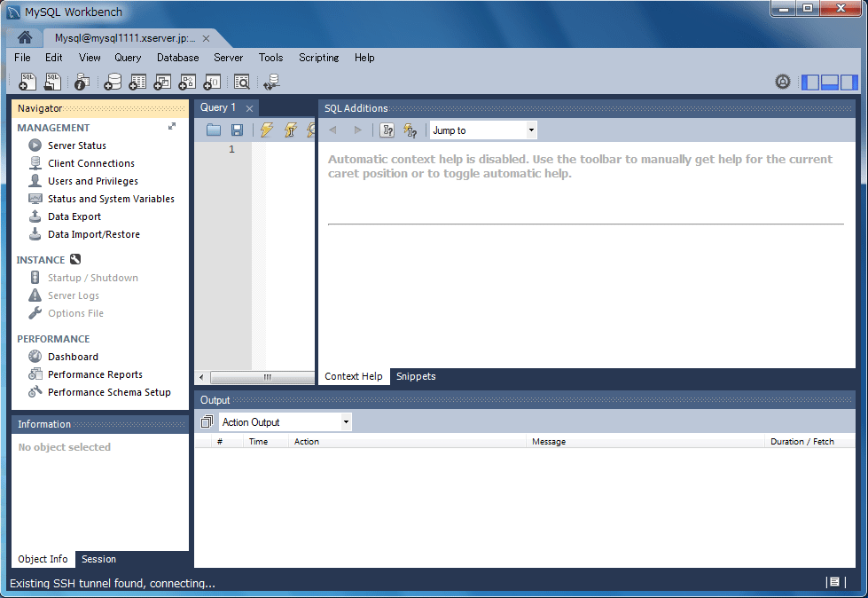This screenshot has height=598, width=868.
Task: Open the Server menu
Action: pyautogui.click(x=228, y=58)
